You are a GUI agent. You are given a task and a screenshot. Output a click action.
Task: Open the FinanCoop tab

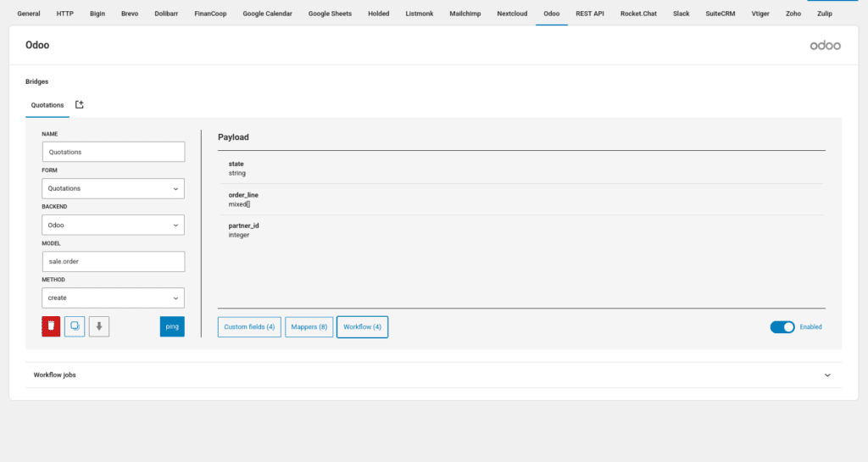point(210,14)
